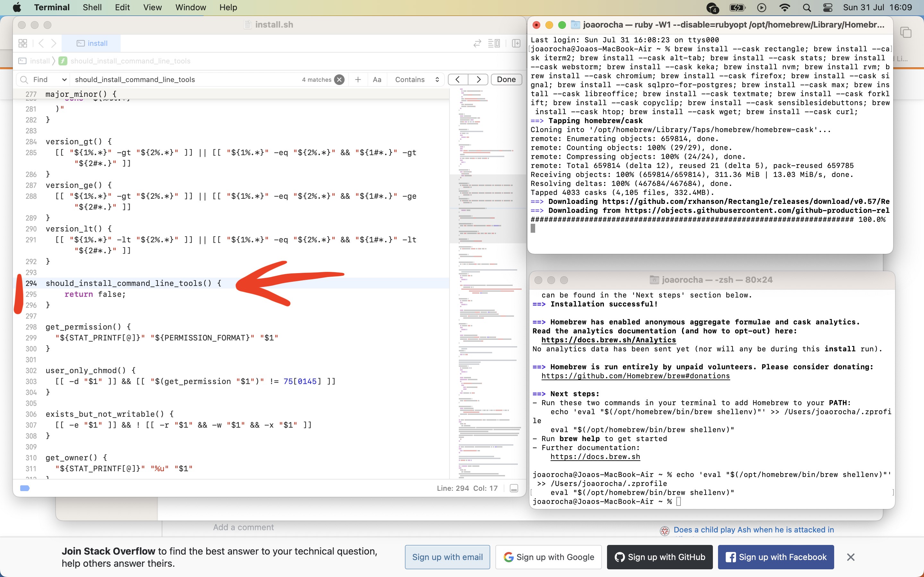
Task: Add a search criterion with the plus icon
Action: point(358,79)
